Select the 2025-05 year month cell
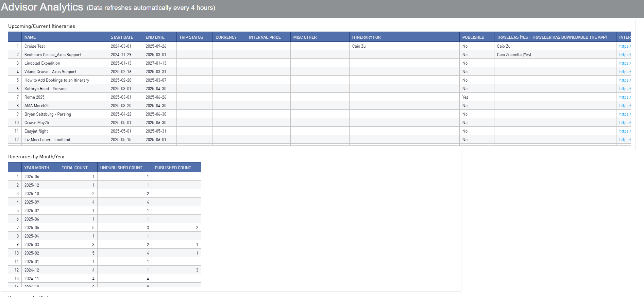The height and width of the screenshot is (297, 644). tap(32, 228)
